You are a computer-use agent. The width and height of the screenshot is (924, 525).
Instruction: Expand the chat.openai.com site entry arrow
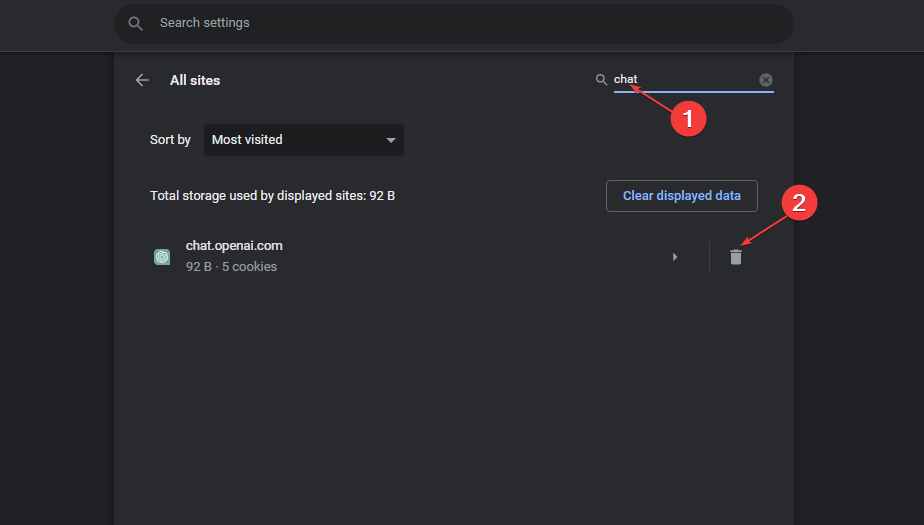coord(675,257)
